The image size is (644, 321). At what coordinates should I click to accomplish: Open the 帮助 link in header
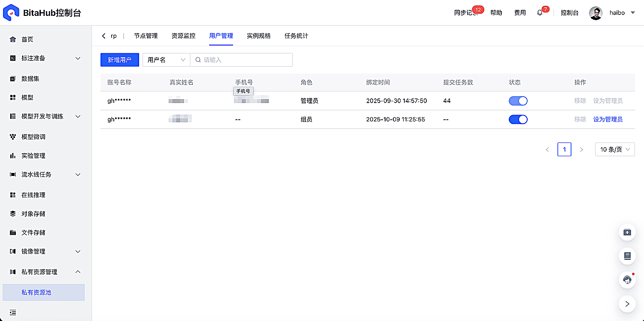(496, 13)
